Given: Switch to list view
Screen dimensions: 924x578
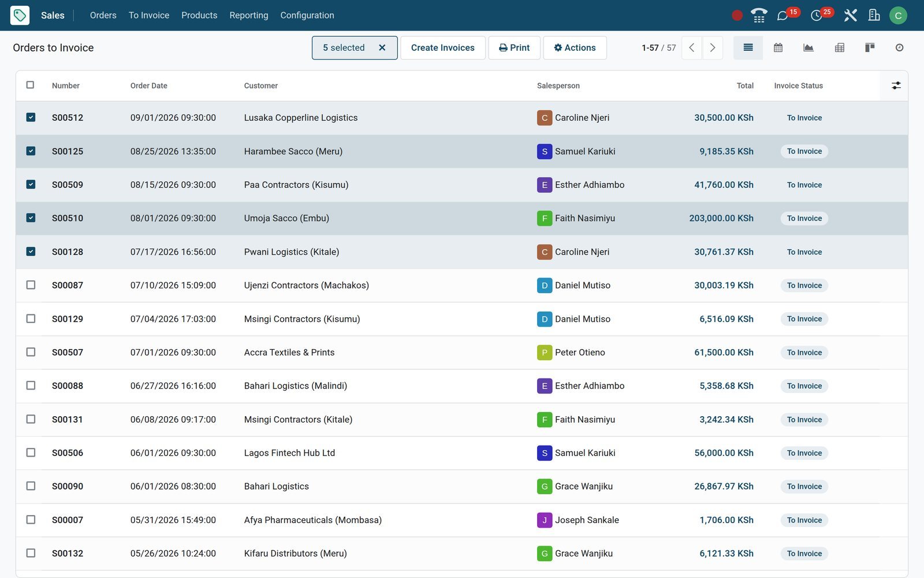Looking at the screenshot, I should (x=748, y=48).
